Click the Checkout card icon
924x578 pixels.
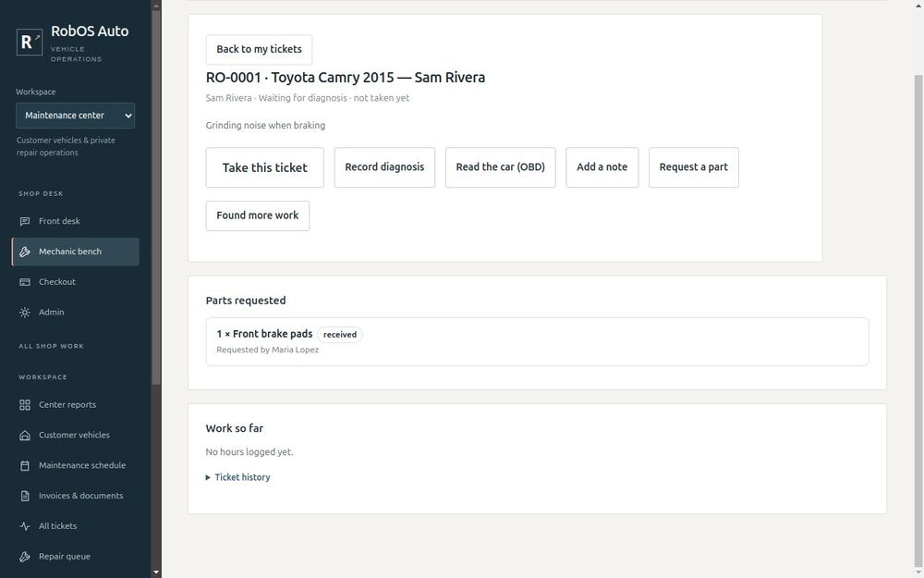tap(25, 282)
